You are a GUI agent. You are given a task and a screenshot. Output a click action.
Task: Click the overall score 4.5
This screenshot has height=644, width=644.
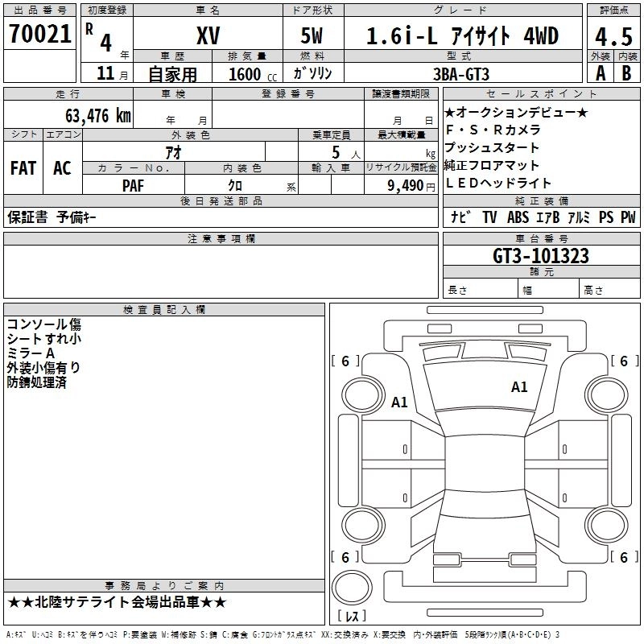pos(613,37)
